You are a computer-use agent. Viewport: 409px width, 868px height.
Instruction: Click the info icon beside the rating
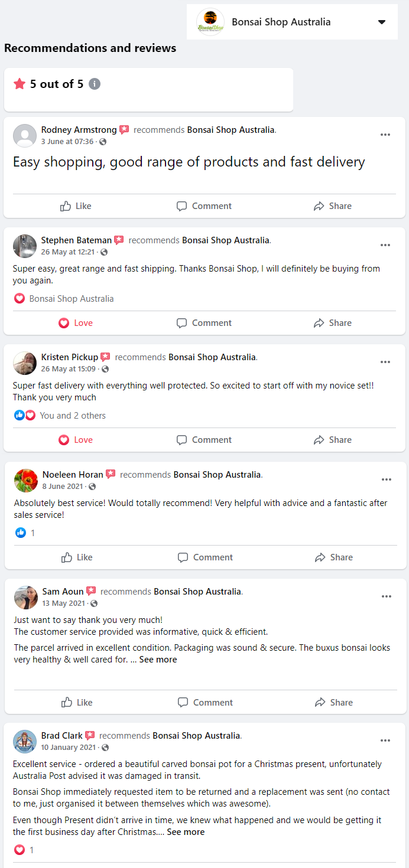coord(95,84)
